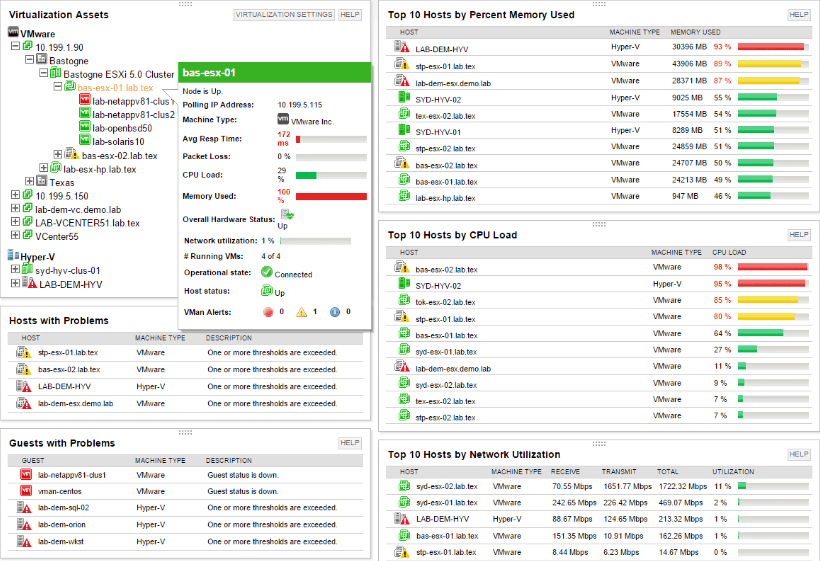
Task: Expand the lab-esx-hp.lab.tex host node
Action: [43, 167]
